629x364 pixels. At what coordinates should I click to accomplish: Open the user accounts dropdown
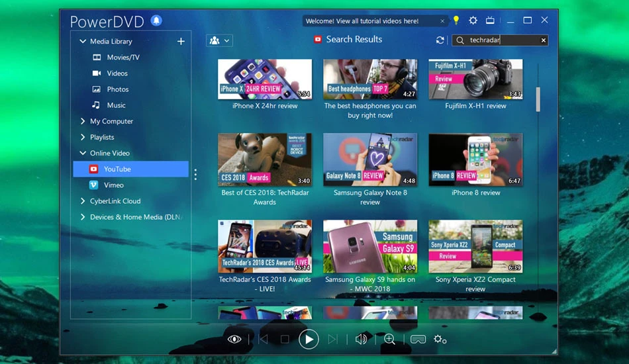pyautogui.click(x=219, y=40)
